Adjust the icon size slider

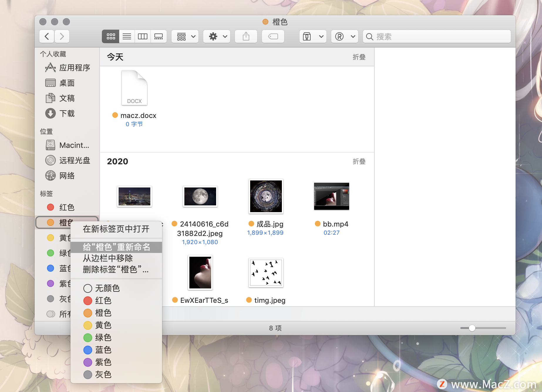pos(472,328)
